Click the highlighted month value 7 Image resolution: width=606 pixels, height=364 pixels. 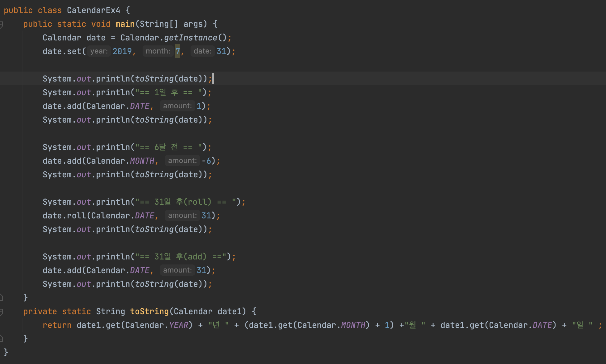pos(178,51)
